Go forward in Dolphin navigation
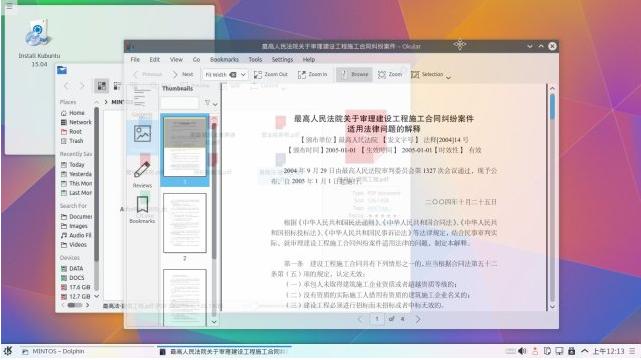The height and width of the screenshot is (360, 641). 82,86
